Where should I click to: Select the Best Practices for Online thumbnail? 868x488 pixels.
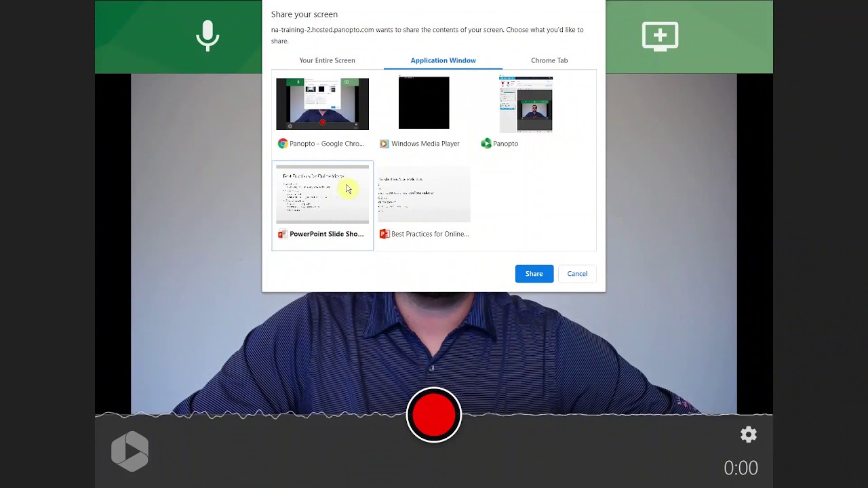coord(424,195)
